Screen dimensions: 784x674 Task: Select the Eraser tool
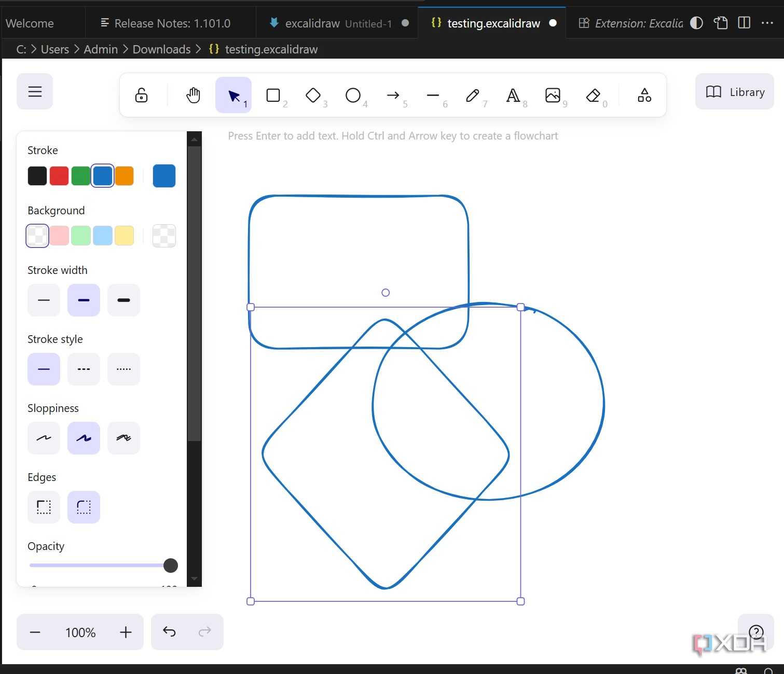coord(593,95)
